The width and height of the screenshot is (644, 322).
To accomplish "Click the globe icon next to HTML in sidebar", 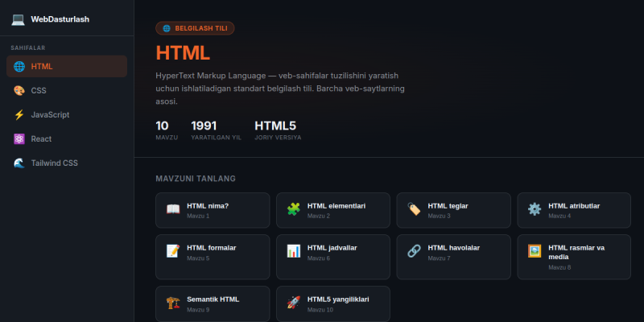I will click(19, 67).
